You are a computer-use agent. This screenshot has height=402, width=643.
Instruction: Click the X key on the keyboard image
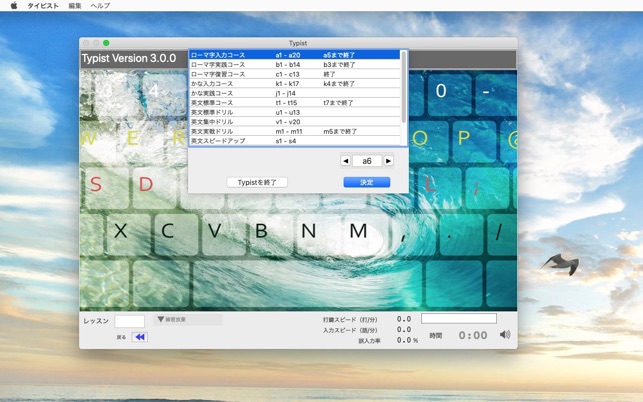coord(120,231)
